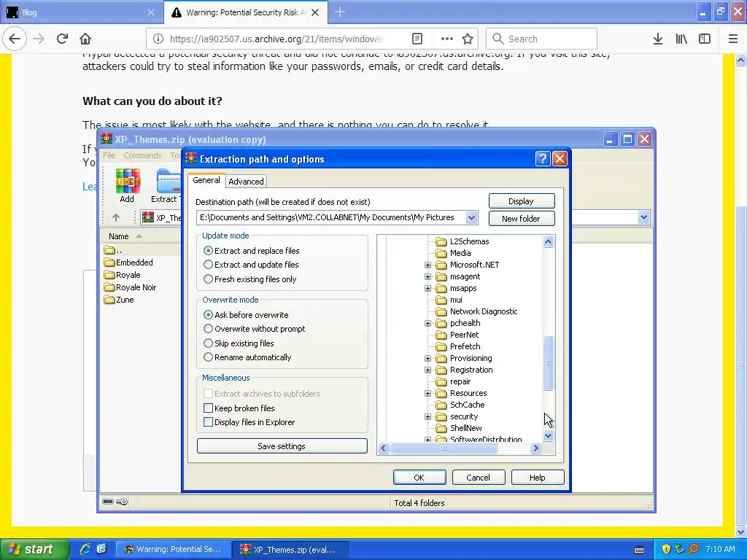Open the Embedded folder in archive list

pos(128,262)
